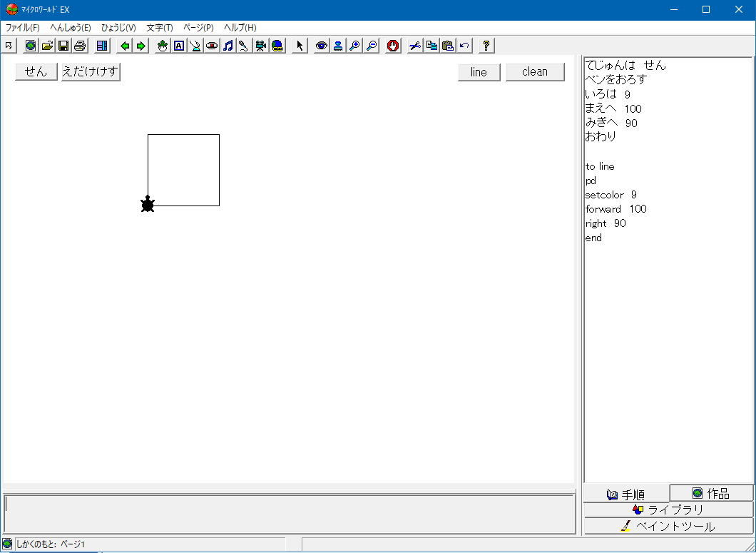
Task: Select the stamp tool
Action: [x=338, y=46]
